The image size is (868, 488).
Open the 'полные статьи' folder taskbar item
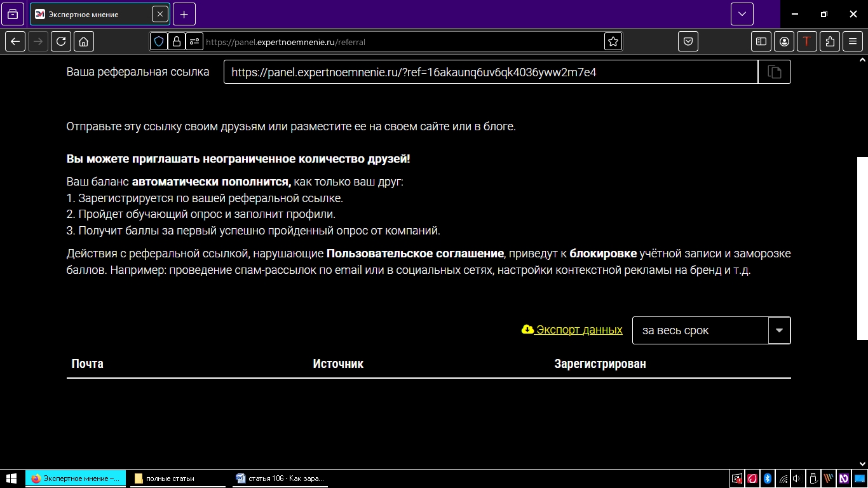click(178, 478)
